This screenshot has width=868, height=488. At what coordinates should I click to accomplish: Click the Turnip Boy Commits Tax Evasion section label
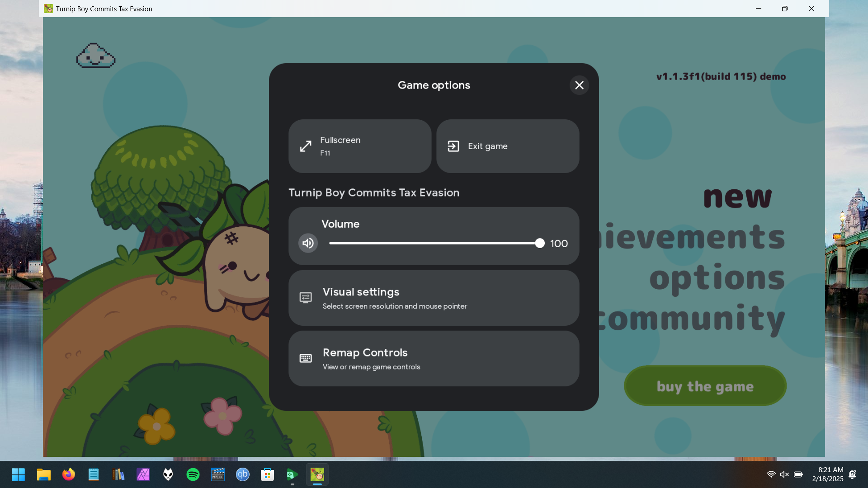tap(374, 192)
